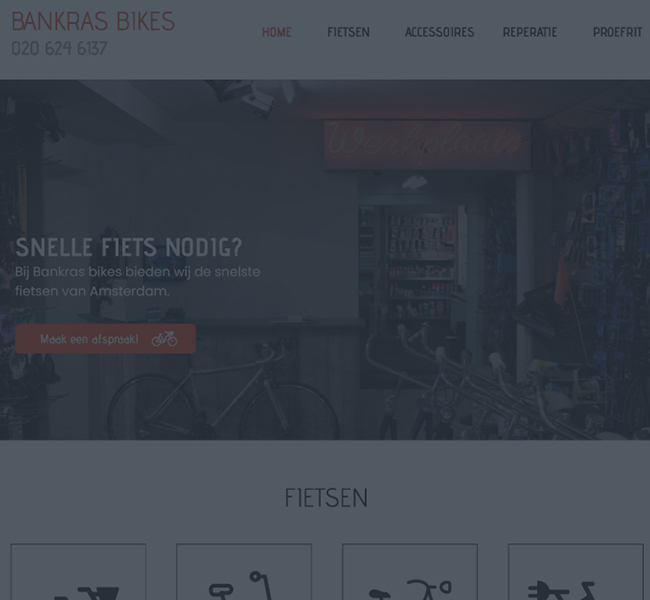Click the FIETSEN section heading

pyautogui.click(x=326, y=498)
